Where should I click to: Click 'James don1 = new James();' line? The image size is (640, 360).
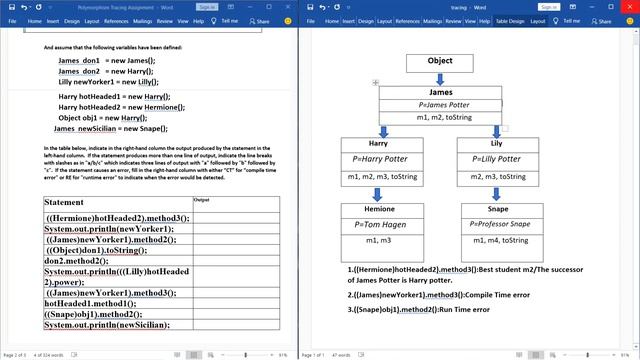[107, 60]
